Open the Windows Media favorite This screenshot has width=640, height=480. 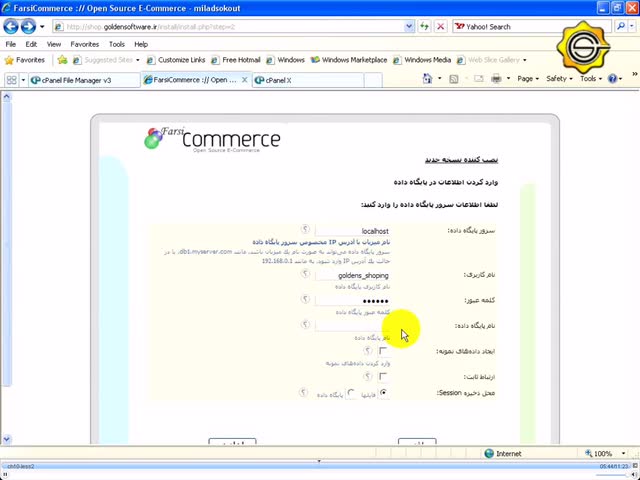click(x=422, y=60)
